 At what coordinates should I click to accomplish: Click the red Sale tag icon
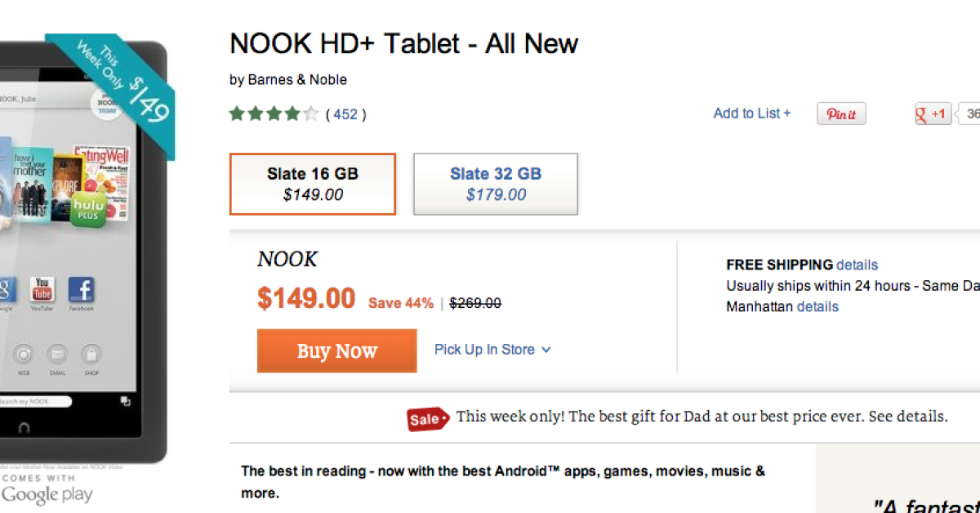pos(428,418)
